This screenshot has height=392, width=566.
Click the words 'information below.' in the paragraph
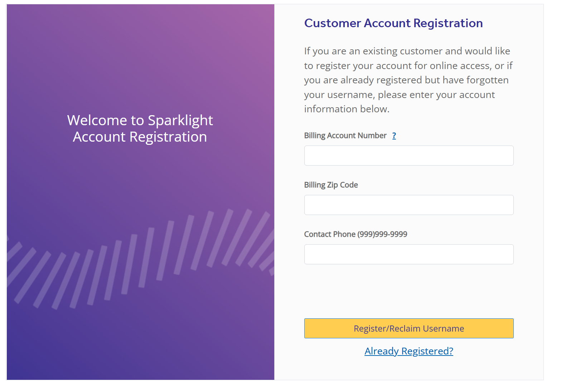tap(347, 109)
